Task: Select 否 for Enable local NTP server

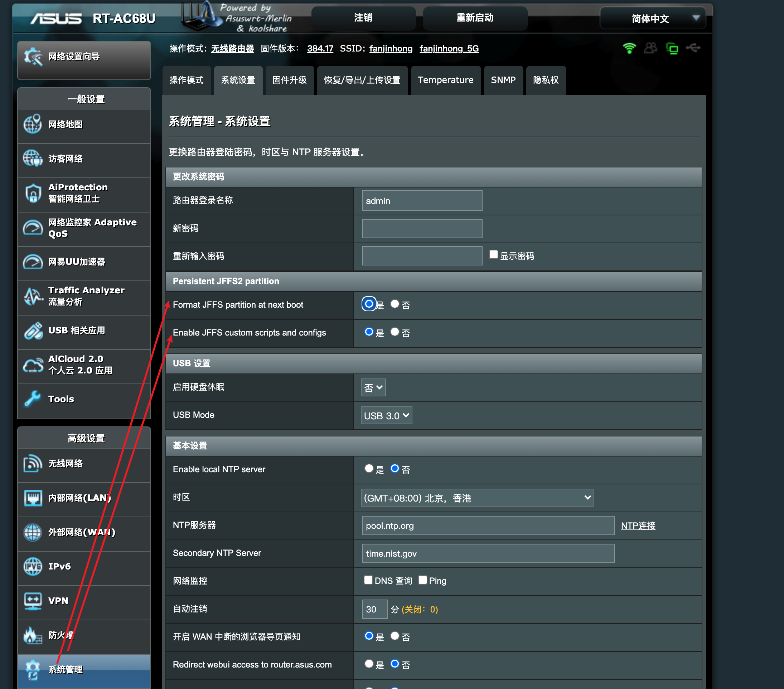Action: [x=395, y=468]
